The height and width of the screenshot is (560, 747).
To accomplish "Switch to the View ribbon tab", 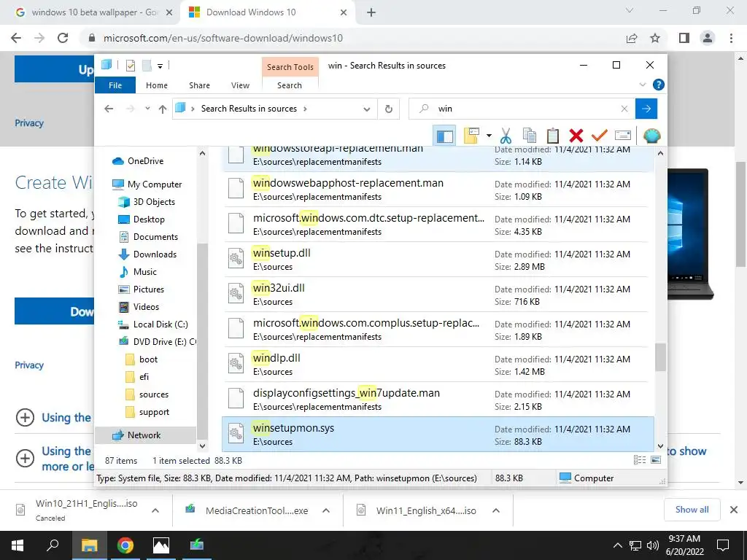I will click(x=240, y=85).
